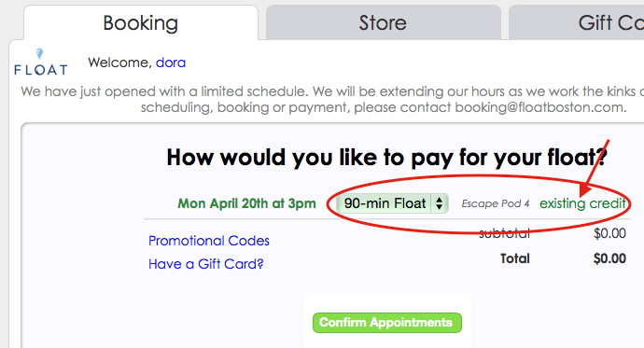
Task: Click the booking@floatboston.com contact text
Action: click(x=540, y=107)
